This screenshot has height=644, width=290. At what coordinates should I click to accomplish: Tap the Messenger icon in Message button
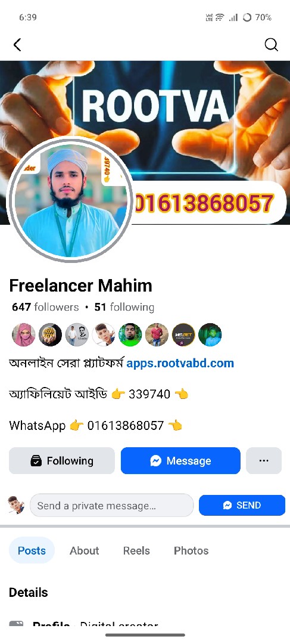pyautogui.click(x=155, y=461)
